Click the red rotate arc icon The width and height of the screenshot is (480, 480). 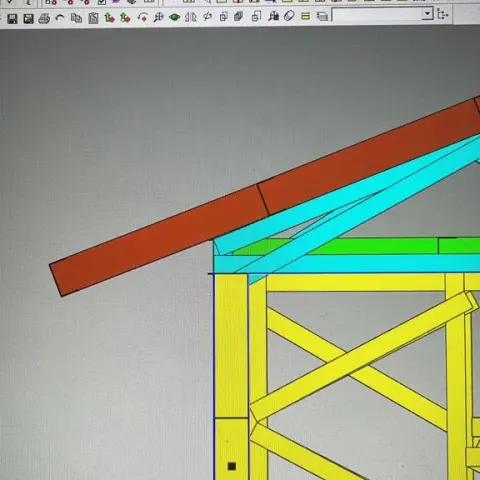pos(143,17)
